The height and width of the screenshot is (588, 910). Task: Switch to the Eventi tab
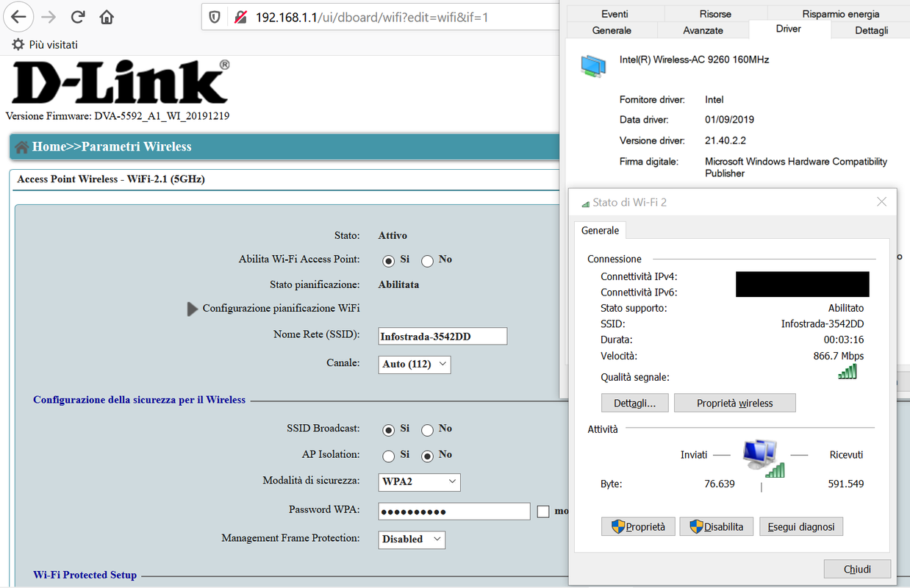(615, 14)
